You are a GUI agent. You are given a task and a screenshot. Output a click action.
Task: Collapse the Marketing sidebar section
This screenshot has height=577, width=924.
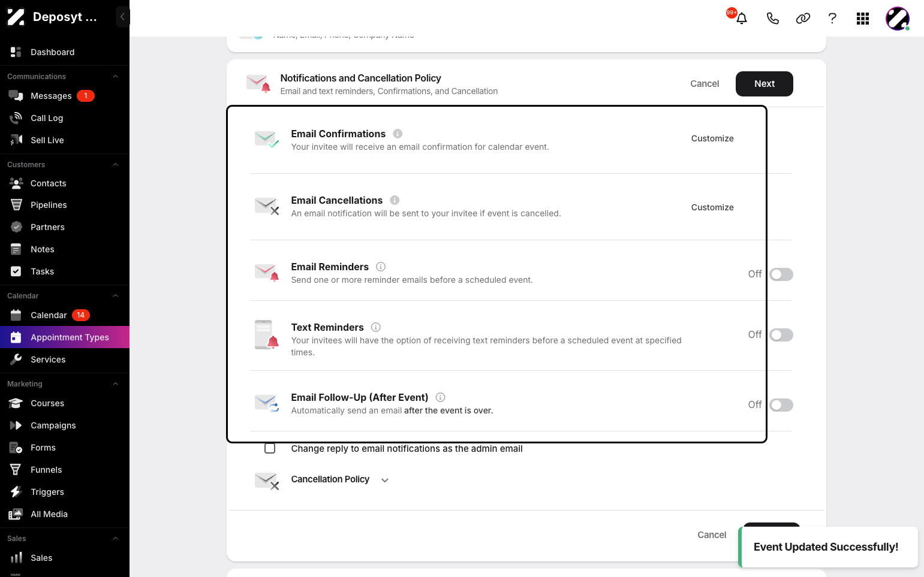click(116, 384)
